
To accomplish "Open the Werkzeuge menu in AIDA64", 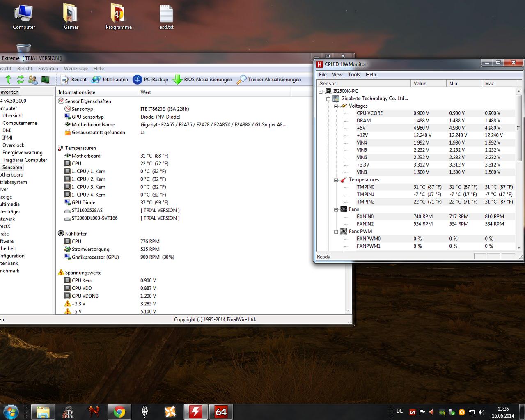I will (76, 69).
